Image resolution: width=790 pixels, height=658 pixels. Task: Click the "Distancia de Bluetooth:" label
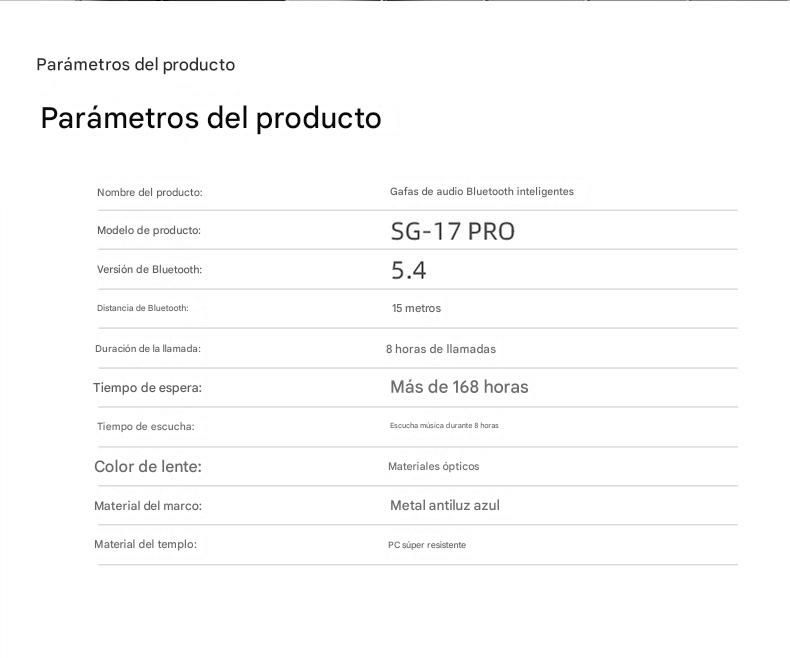point(142,308)
